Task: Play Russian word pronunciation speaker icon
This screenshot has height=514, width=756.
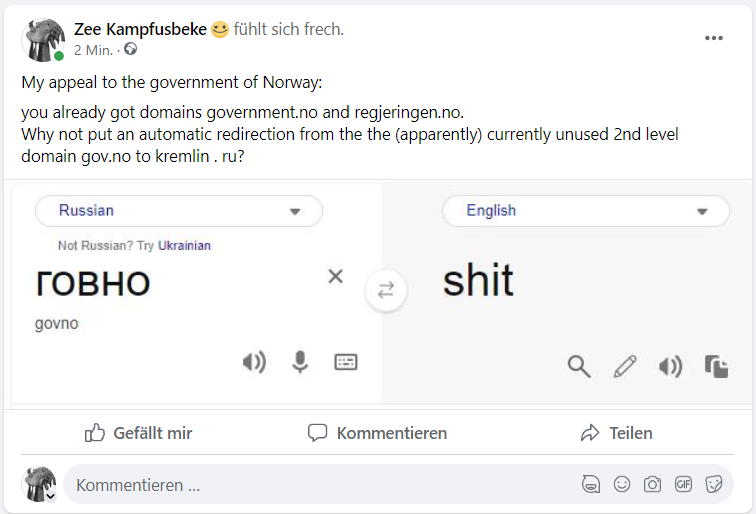Action: [255, 362]
